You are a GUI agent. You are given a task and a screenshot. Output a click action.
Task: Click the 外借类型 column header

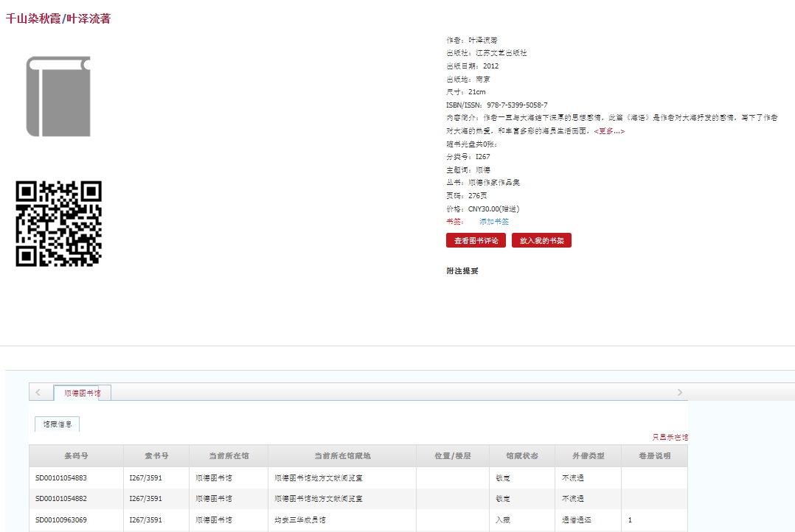tap(589, 456)
